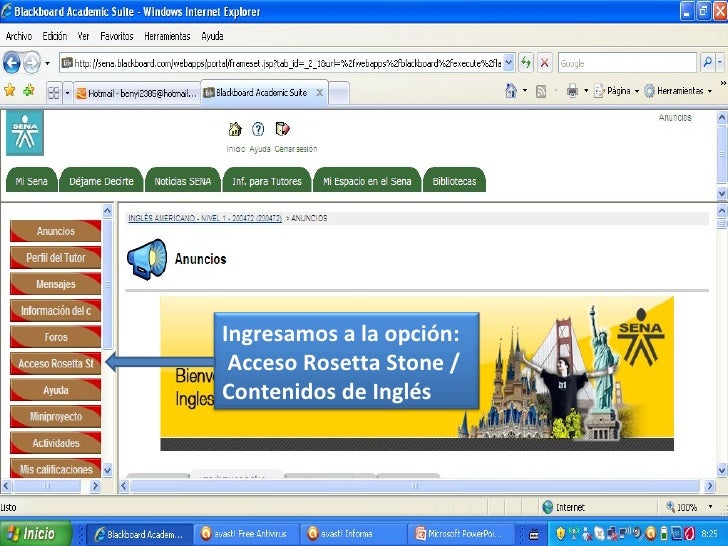
Task: Add to Favorites star-plus icon
Action: tap(29, 90)
